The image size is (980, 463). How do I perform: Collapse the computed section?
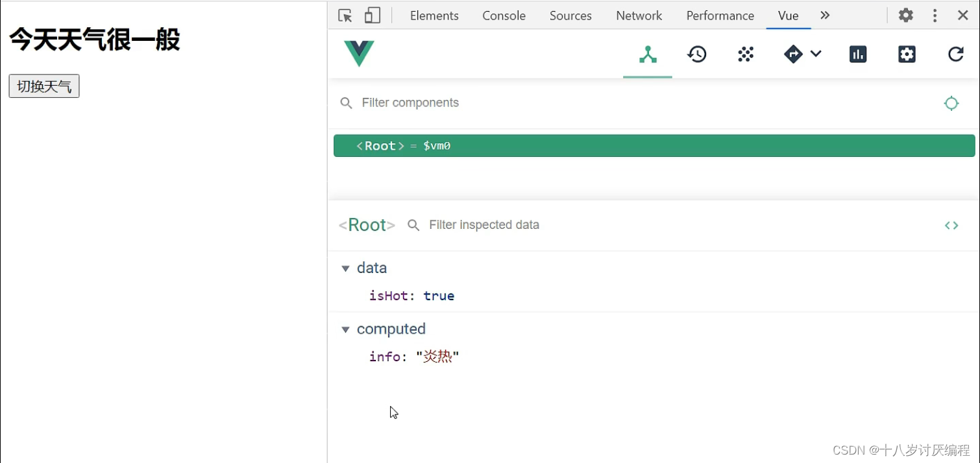(345, 329)
